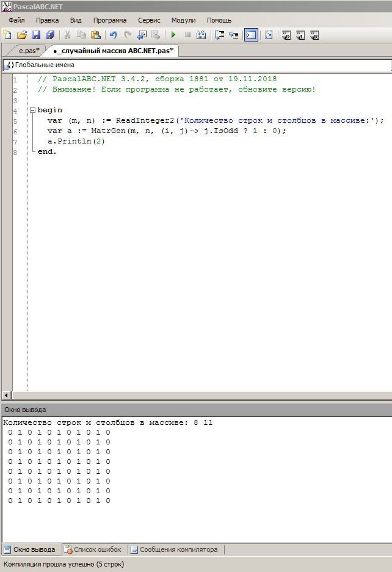
Task: Open the Вид menu
Action: (x=76, y=20)
